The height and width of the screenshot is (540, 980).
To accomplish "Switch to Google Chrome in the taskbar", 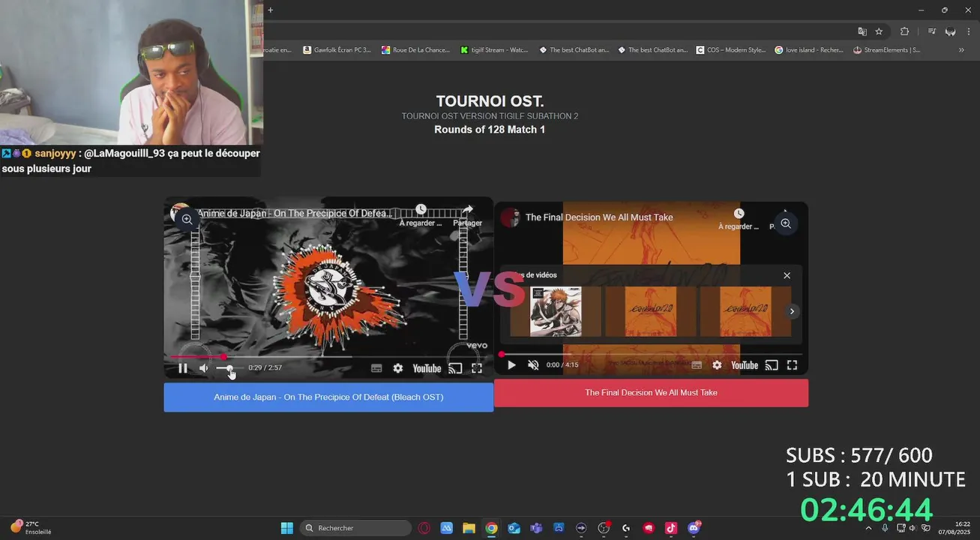I will click(491, 528).
